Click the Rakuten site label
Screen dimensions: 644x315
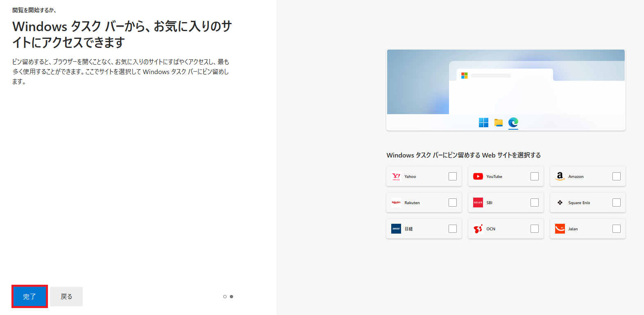point(412,203)
